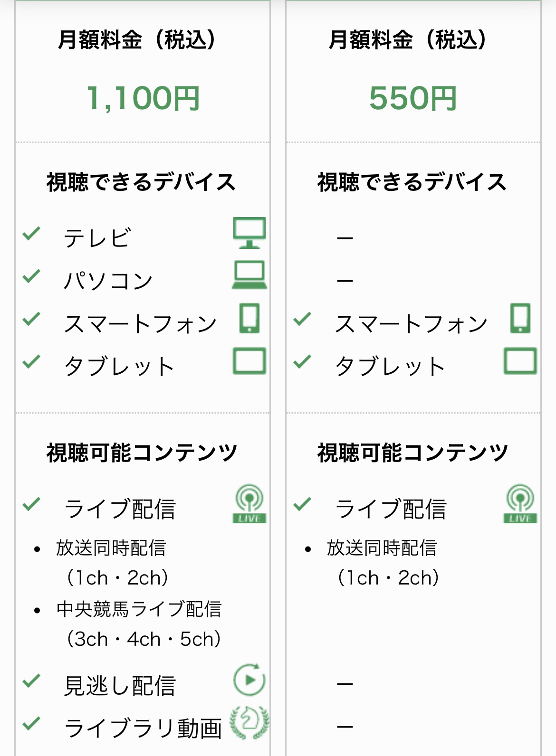The height and width of the screenshot is (756, 556).
Task: Click smartphone icon in the 1,100円 plan
Action: pos(249,318)
